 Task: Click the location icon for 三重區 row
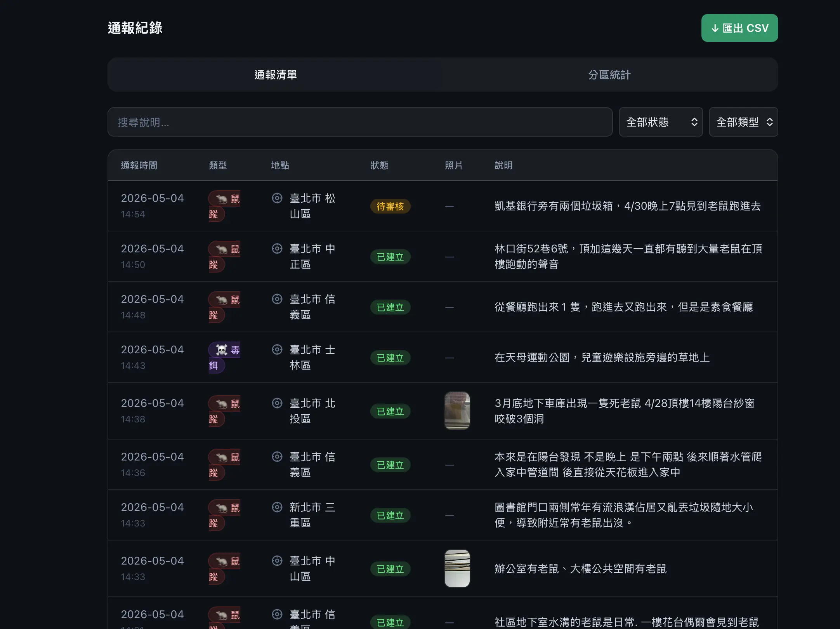277,507
